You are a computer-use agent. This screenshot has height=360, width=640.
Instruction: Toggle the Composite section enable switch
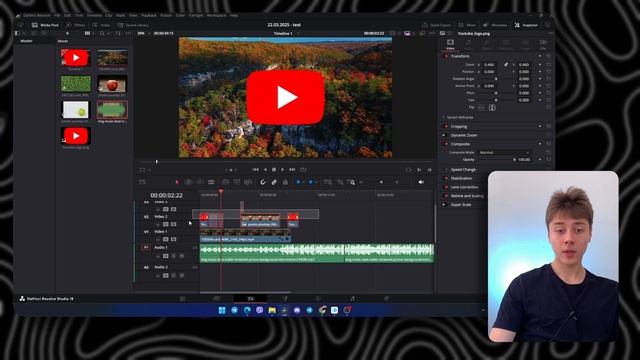click(446, 144)
